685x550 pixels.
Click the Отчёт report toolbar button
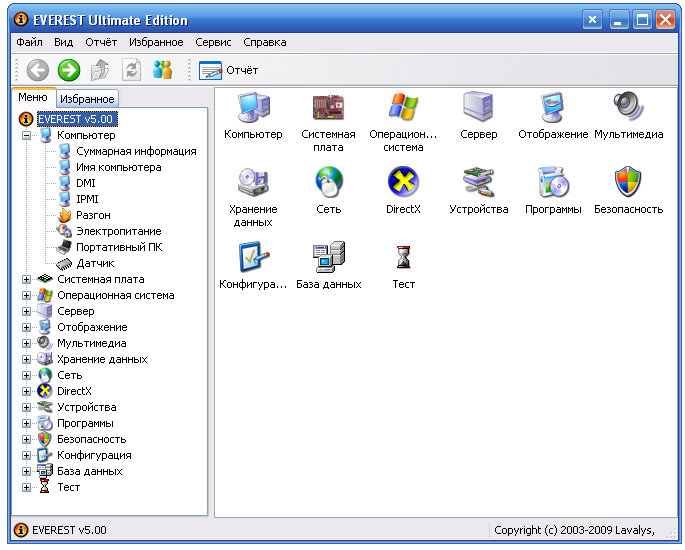[x=228, y=70]
